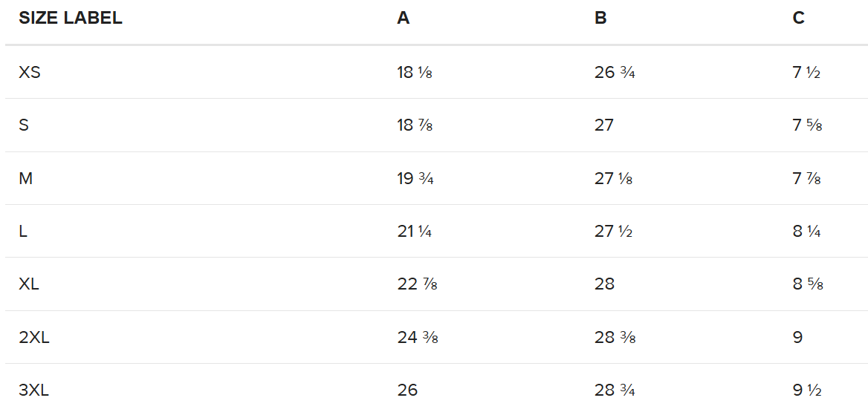The image size is (868, 415).
Task: Click the XL row value 22 ⅞
Action: point(417,284)
